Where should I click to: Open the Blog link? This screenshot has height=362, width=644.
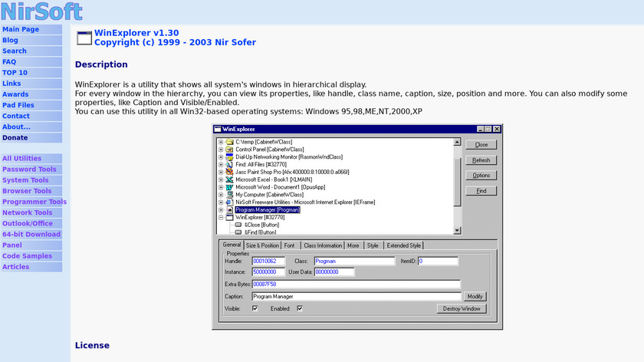10,41
